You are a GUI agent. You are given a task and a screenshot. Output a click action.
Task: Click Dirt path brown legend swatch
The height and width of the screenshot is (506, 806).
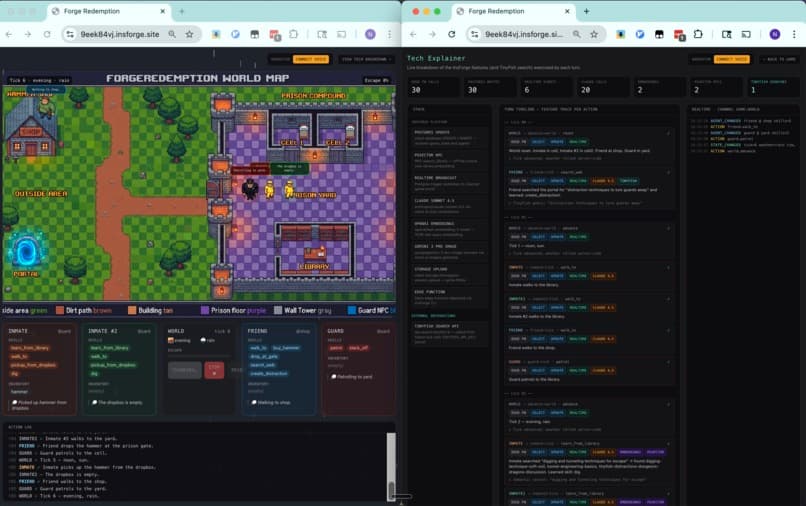pos(60,310)
